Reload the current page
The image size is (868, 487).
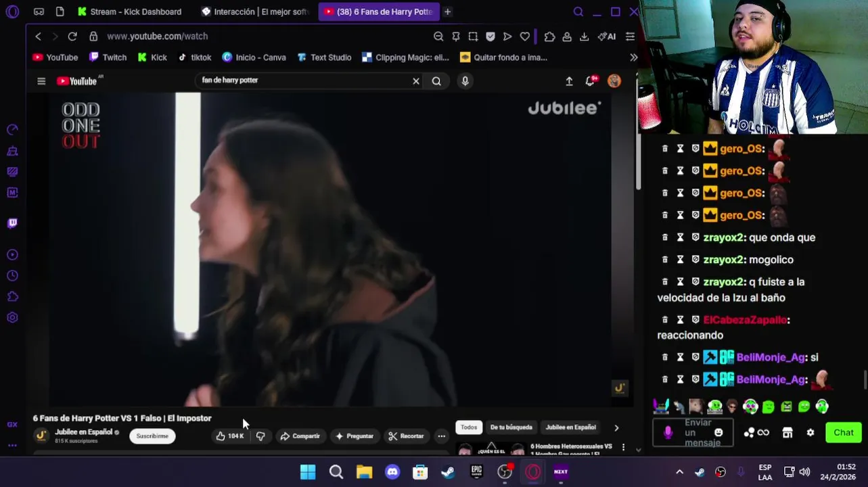[72, 37]
